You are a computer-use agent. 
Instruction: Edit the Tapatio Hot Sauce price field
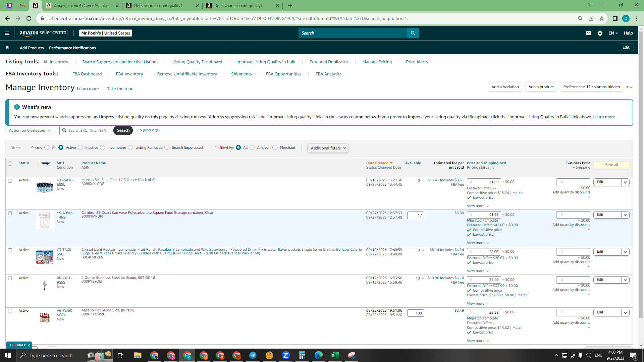484,312
